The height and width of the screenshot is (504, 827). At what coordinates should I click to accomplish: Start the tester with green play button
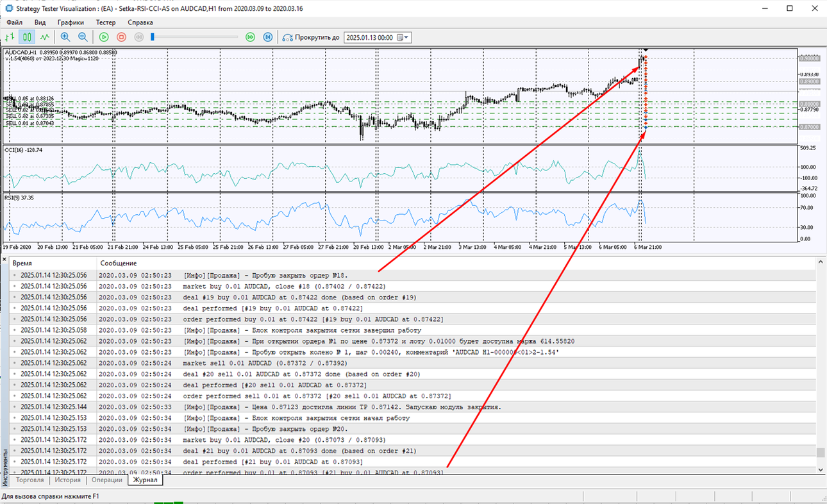[x=104, y=37]
